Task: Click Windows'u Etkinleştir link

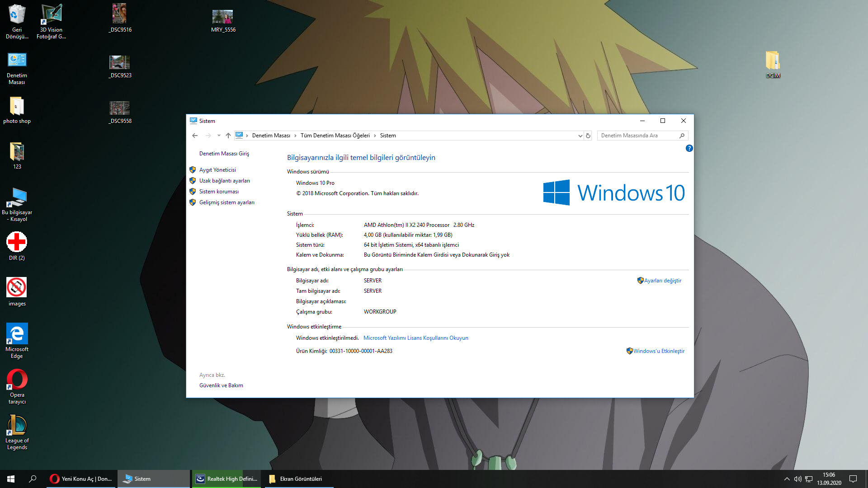Action: click(x=659, y=351)
